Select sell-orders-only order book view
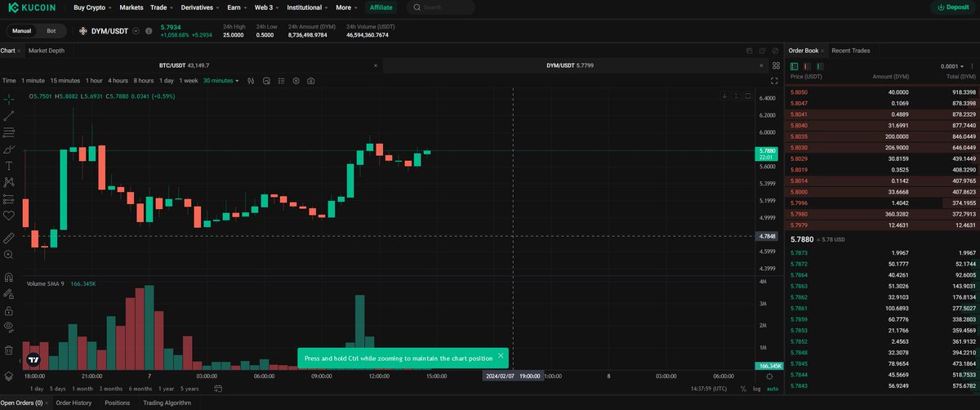Viewport: 980px width, 410px height. pyautogui.click(x=807, y=66)
